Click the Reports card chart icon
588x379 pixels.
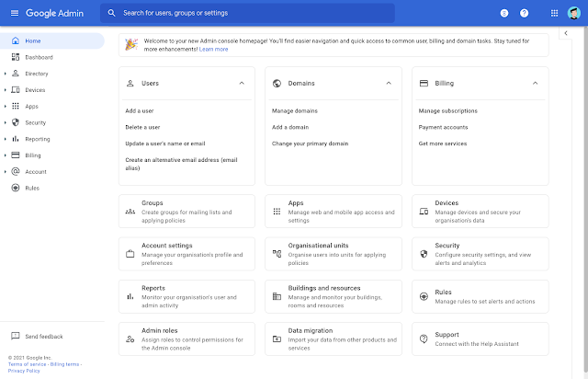(x=130, y=296)
